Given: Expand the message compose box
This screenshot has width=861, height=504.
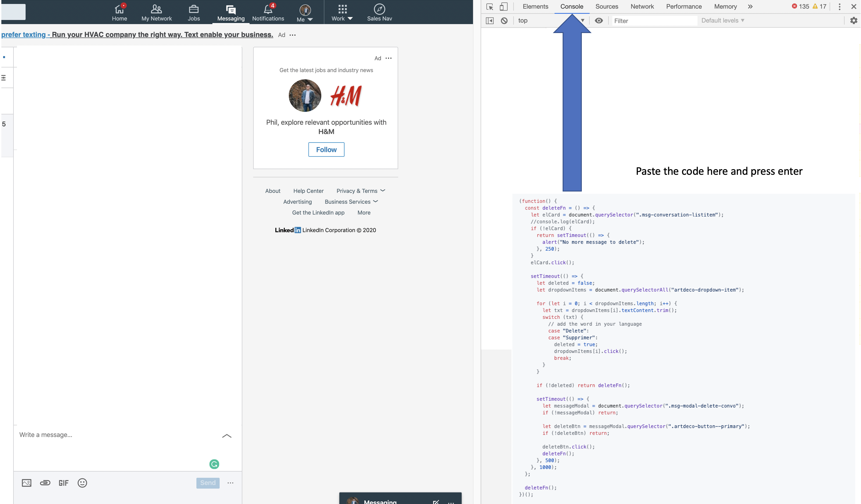Looking at the screenshot, I should pos(227,436).
